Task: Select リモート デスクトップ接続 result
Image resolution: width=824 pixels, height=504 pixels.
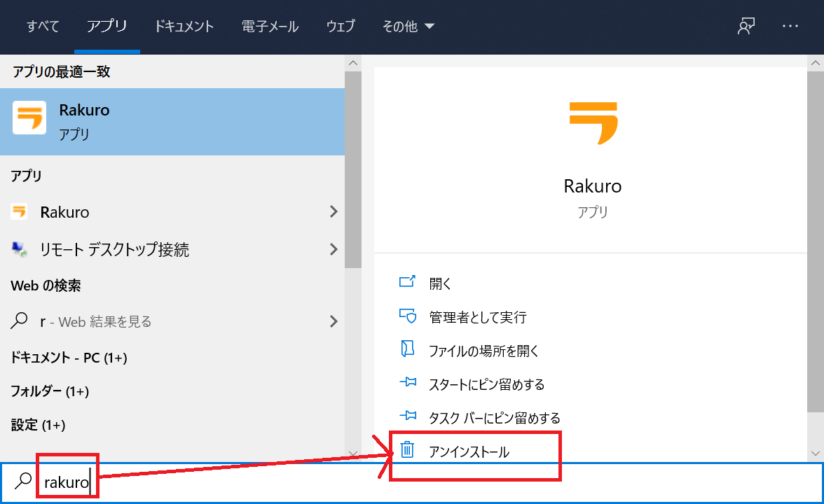Action: (172, 249)
